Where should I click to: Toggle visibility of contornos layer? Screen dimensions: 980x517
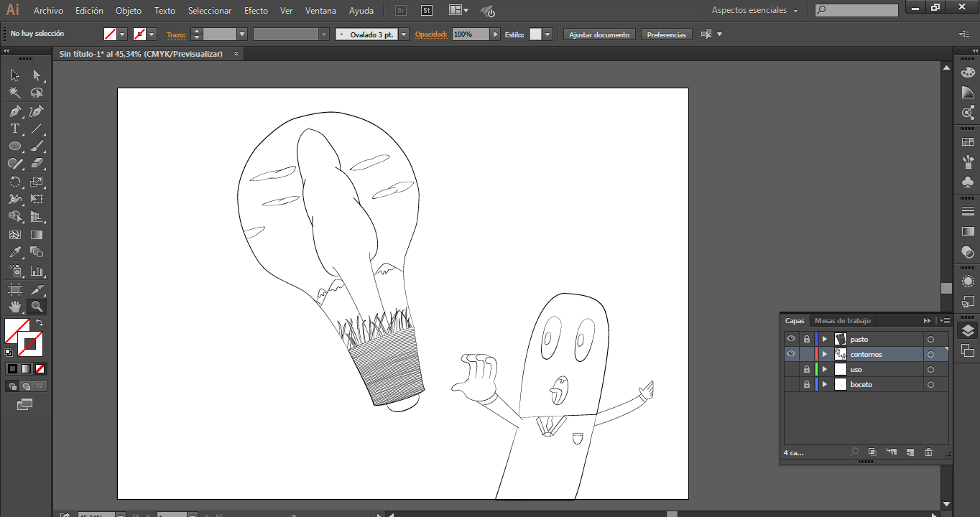coord(791,354)
